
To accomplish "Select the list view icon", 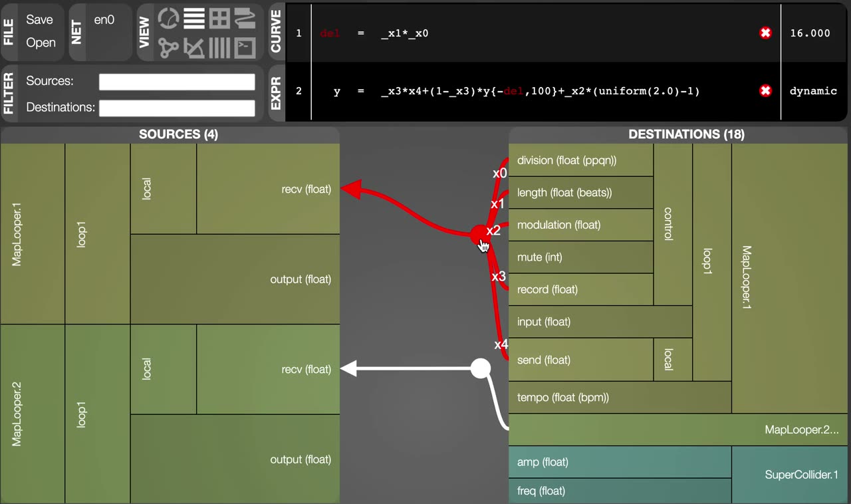I will (194, 19).
